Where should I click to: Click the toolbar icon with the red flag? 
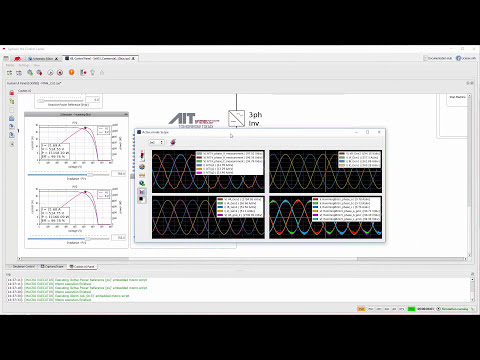pyautogui.click(x=83, y=72)
